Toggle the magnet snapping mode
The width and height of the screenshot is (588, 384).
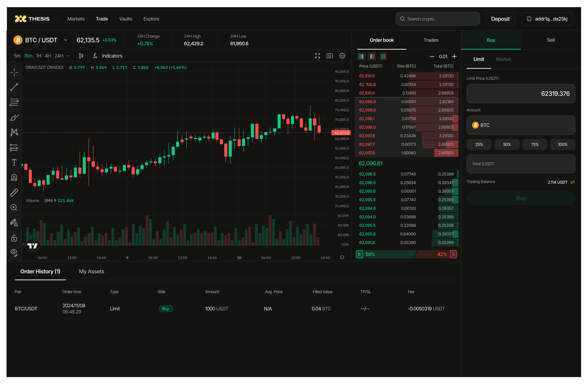[x=14, y=177]
